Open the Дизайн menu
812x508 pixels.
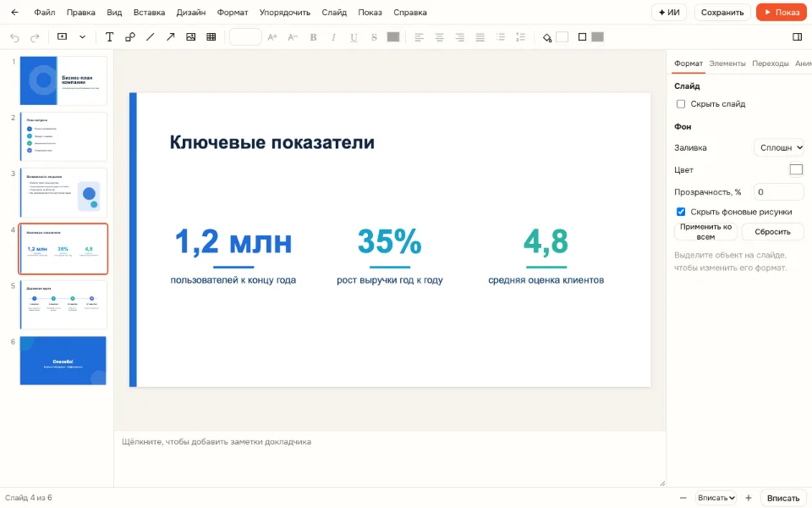(191, 13)
